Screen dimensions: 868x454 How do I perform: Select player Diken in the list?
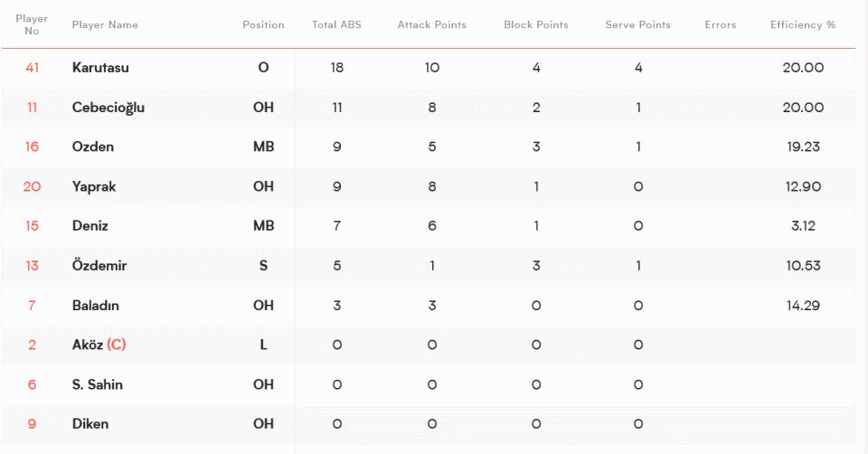click(x=90, y=424)
